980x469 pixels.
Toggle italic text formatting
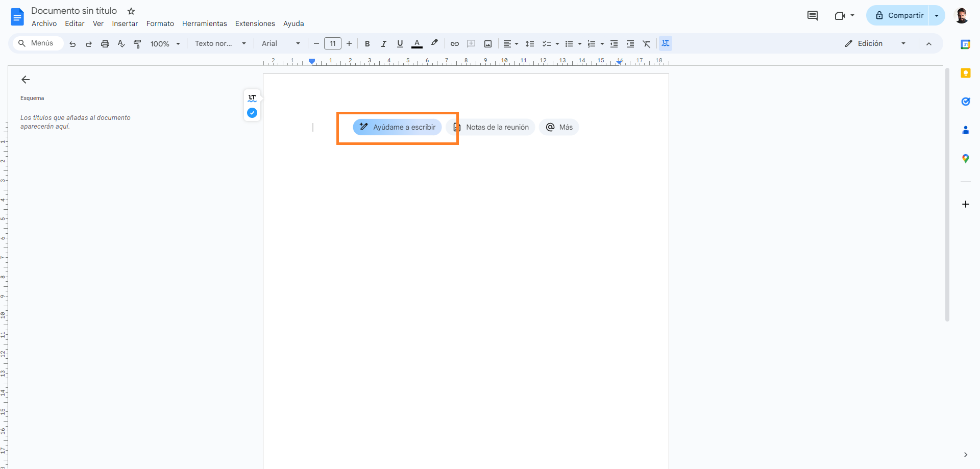383,44
